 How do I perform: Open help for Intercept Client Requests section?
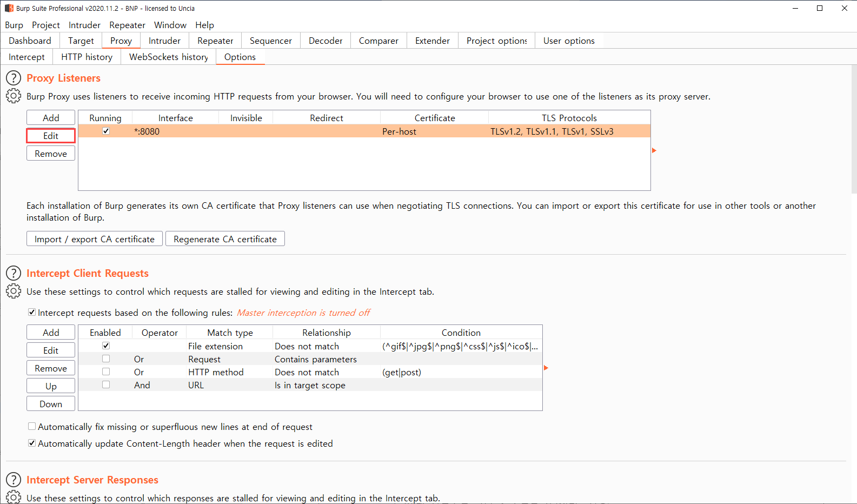coord(13,273)
